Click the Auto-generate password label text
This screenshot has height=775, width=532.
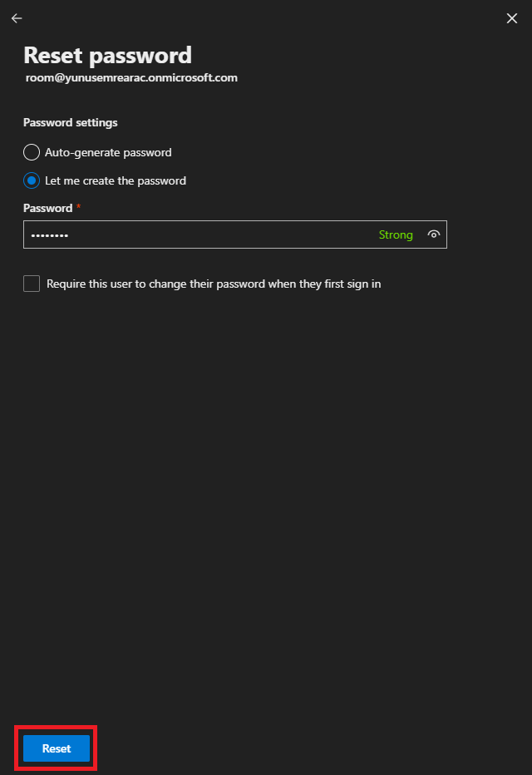[x=108, y=152]
